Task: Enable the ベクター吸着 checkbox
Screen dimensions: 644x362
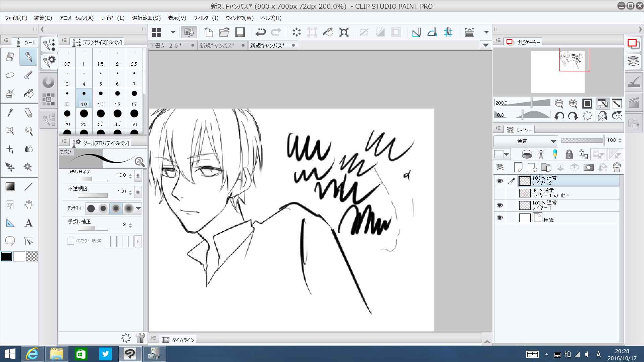Action: coord(70,241)
